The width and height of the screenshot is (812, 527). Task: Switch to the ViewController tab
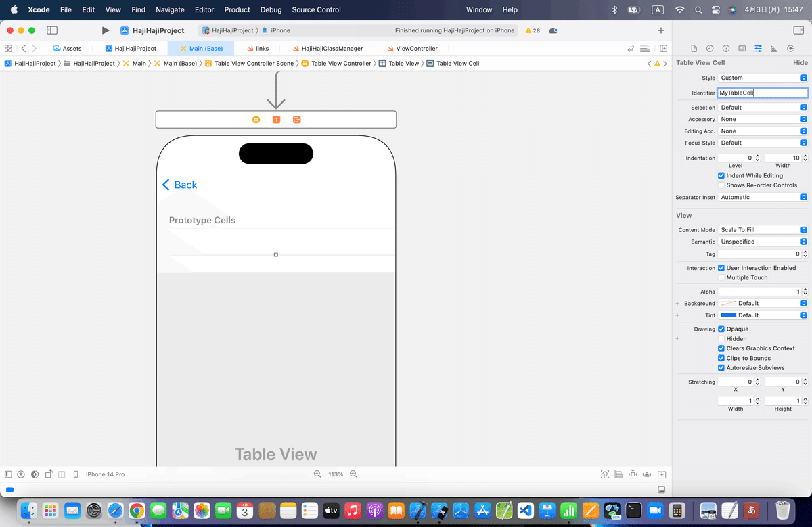[411, 49]
